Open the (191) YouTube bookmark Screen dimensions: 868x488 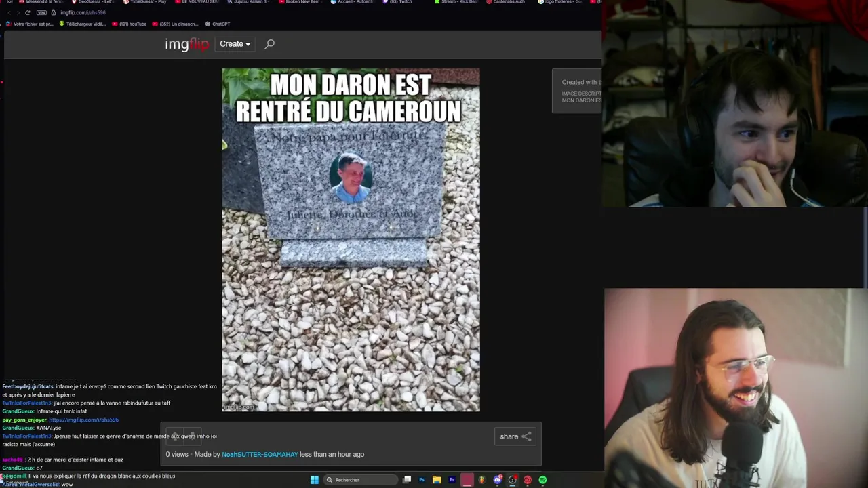[130, 24]
